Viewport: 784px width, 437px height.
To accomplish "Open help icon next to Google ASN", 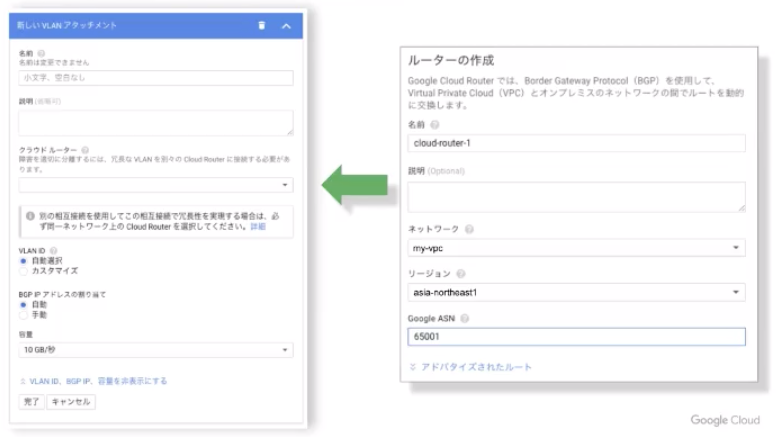I will click(464, 318).
